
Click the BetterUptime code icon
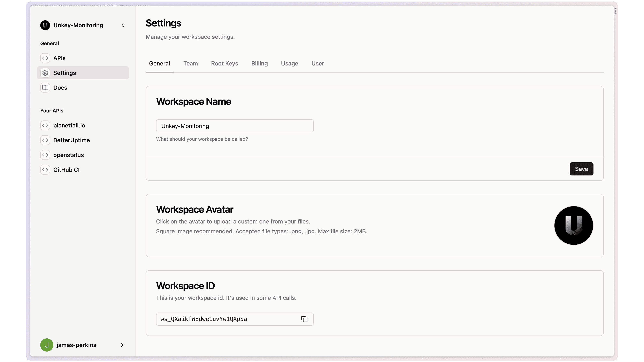45,140
